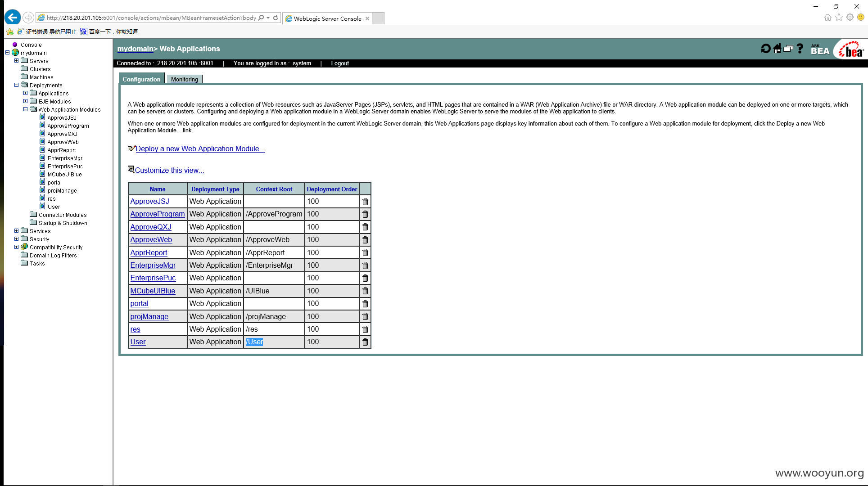Click Deploy a new Web Application Module link
This screenshot has height=486, width=868.
(x=200, y=149)
